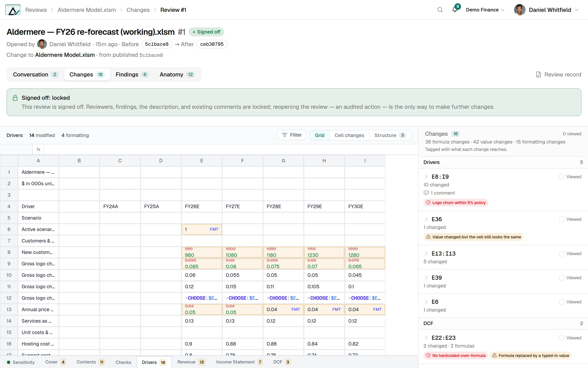
Task: Mark E13:I13 change as Viewed
Action: pyautogui.click(x=561, y=254)
